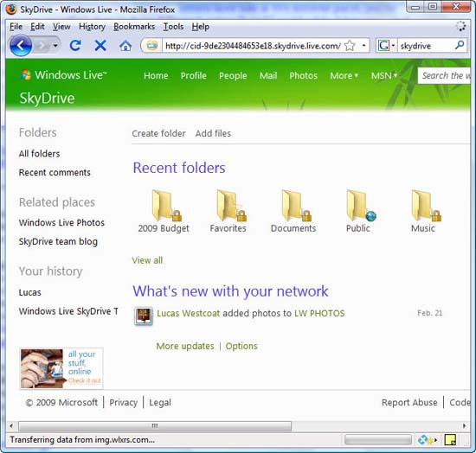Image resolution: width=476 pixels, height=453 pixels.
Task: Click the scroll left arrow of horizontal scrollbar
Action: 11,425
